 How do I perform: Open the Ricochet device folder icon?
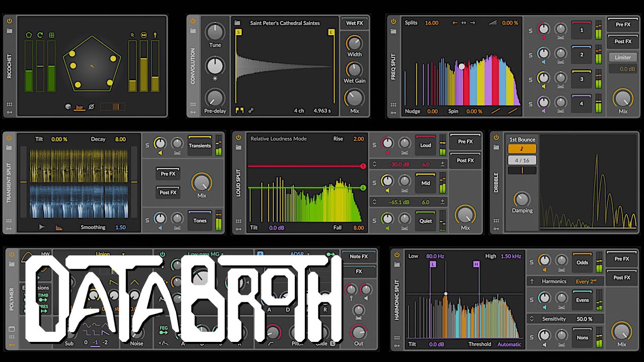pyautogui.click(x=10, y=31)
